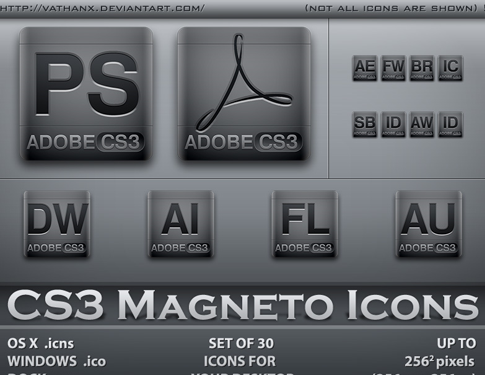The image size is (485, 375).
Task: Open the FL Flash CS3 icon
Action: click(x=305, y=224)
